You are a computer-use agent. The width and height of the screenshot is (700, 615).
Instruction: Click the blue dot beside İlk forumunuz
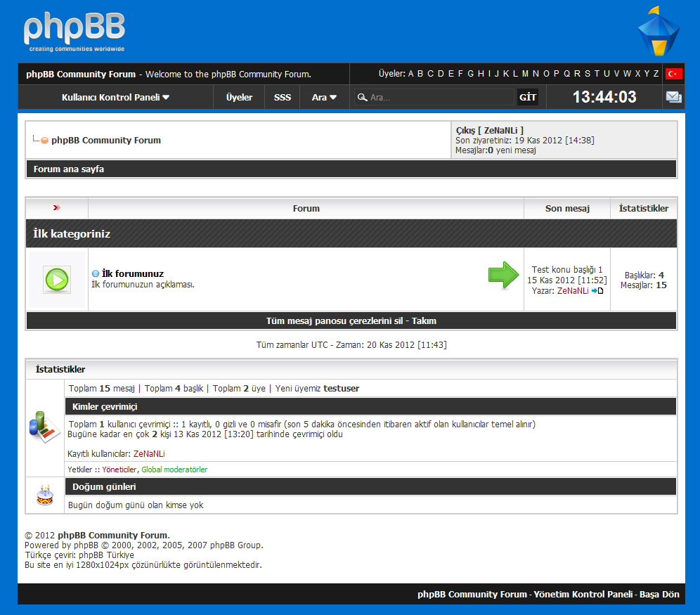point(96,273)
